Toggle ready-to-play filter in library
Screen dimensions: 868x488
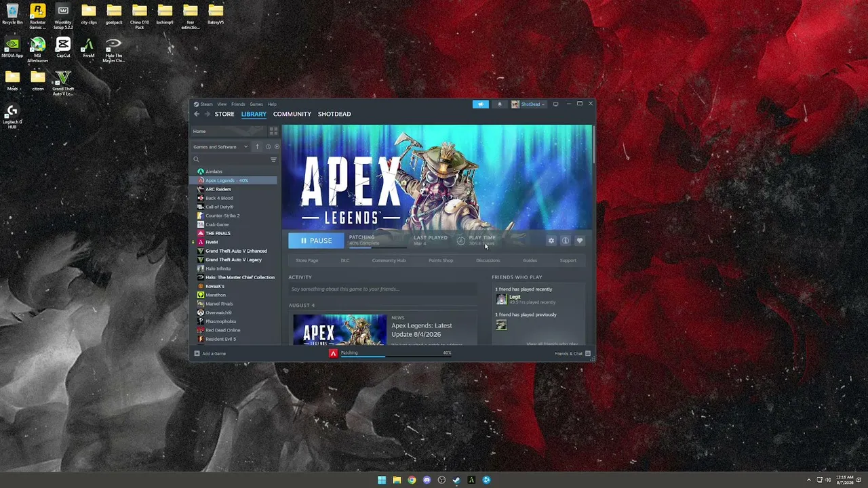pyautogui.click(x=277, y=146)
